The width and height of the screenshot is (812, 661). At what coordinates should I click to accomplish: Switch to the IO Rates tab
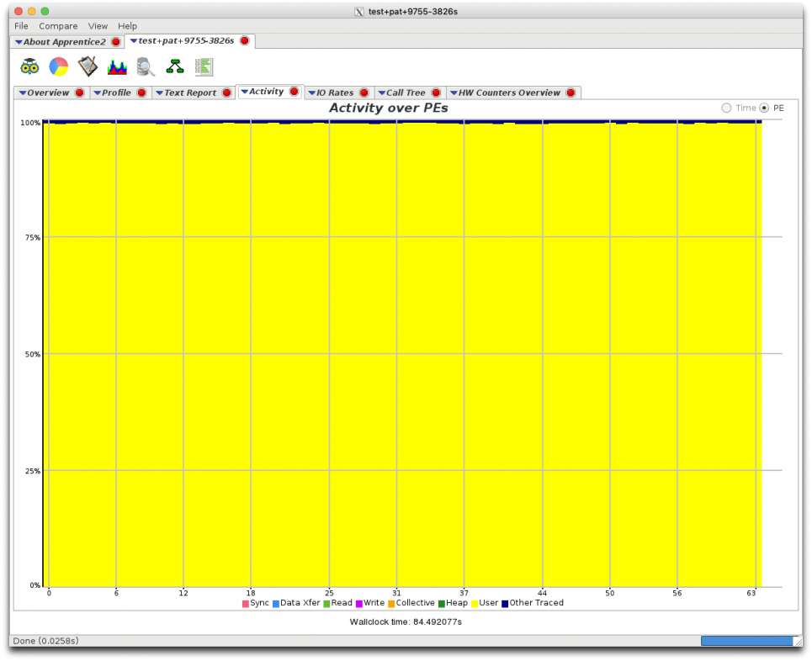point(334,93)
